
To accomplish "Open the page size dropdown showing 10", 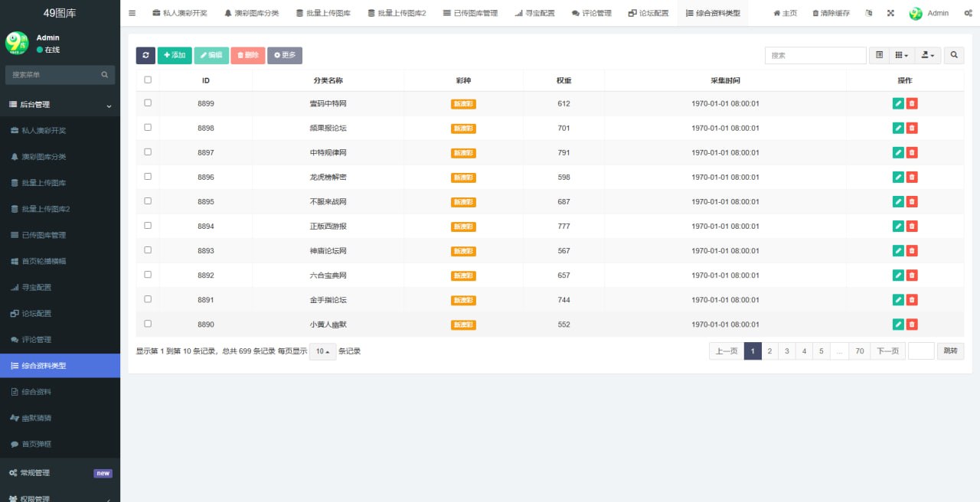I will click(322, 350).
